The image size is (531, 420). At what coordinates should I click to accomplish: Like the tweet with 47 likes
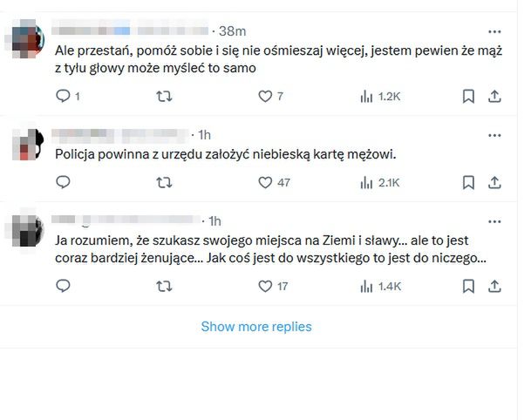coord(265,183)
